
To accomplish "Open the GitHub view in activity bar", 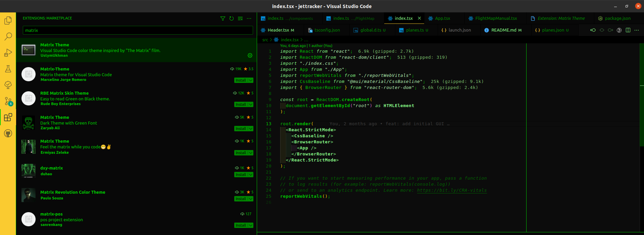I will pyautogui.click(x=8, y=133).
